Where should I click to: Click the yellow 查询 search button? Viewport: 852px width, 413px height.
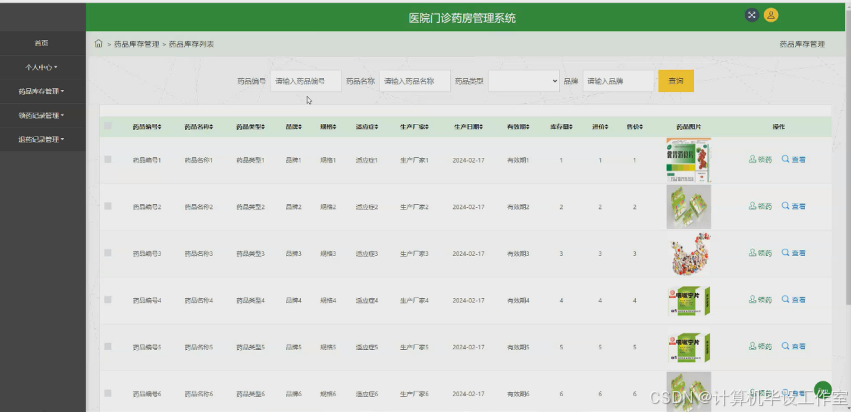[676, 81]
